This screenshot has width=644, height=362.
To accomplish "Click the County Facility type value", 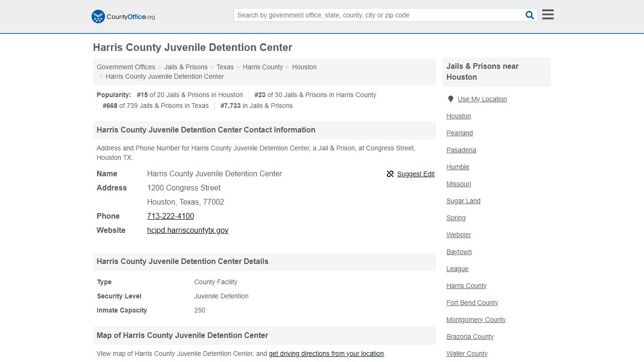I will pyautogui.click(x=216, y=282).
